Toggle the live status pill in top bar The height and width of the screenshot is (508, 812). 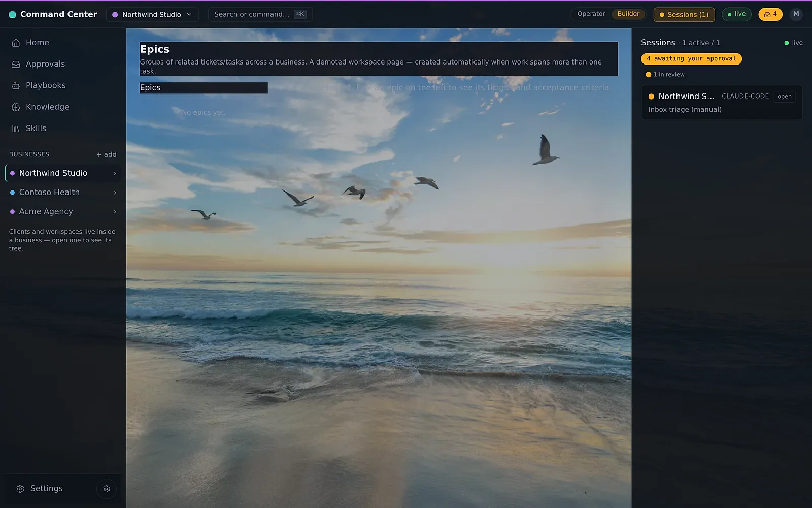coord(736,14)
